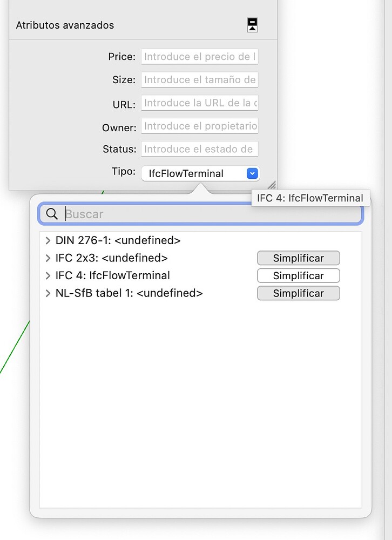Click the Size input field
392x540 pixels.
coord(199,79)
